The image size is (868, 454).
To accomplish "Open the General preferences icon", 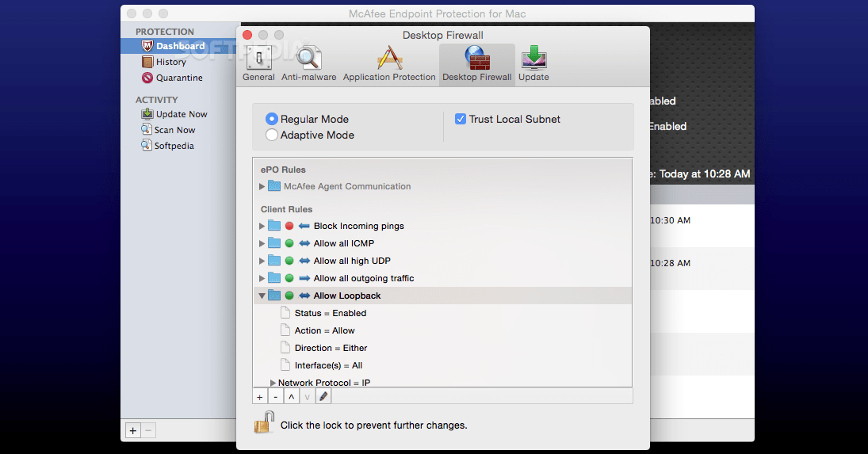I will pyautogui.click(x=258, y=58).
